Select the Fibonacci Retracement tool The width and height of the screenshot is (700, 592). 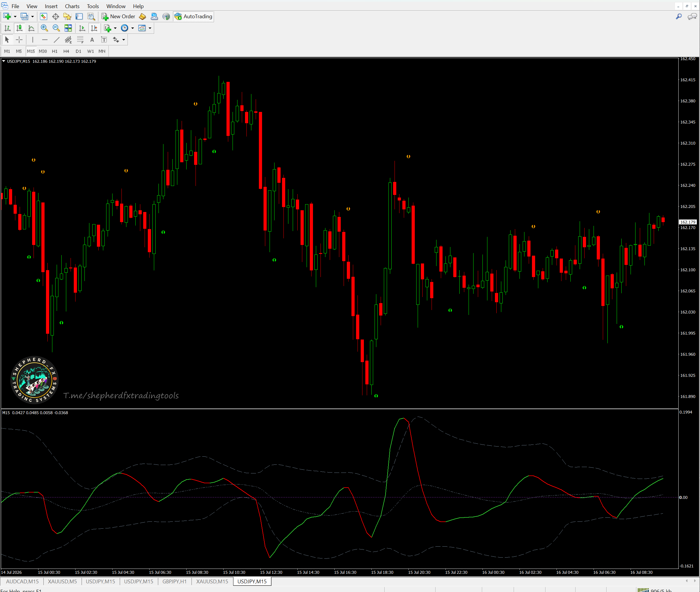tap(80, 40)
